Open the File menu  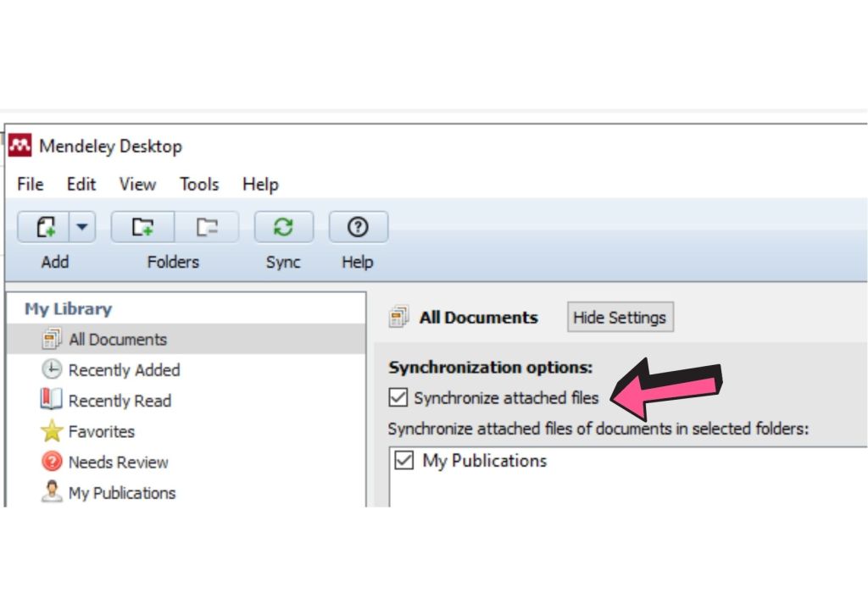click(31, 185)
